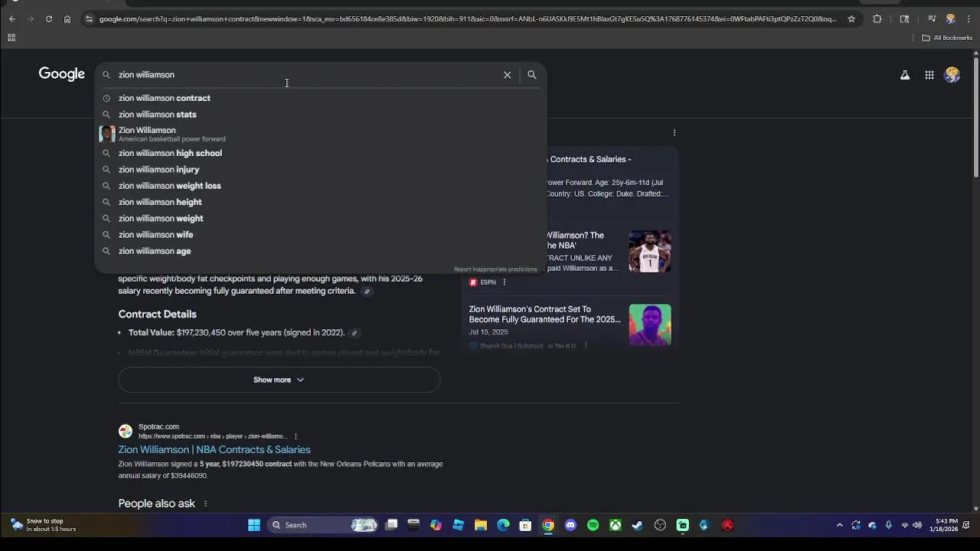
Task: Open sources panel three-dot menu
Action: point(675,133)
